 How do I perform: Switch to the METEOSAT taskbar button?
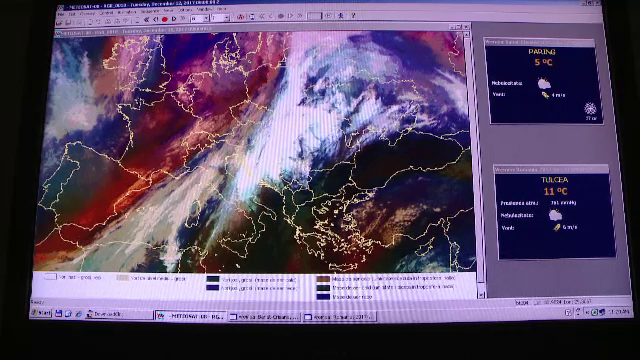[191, 316]
